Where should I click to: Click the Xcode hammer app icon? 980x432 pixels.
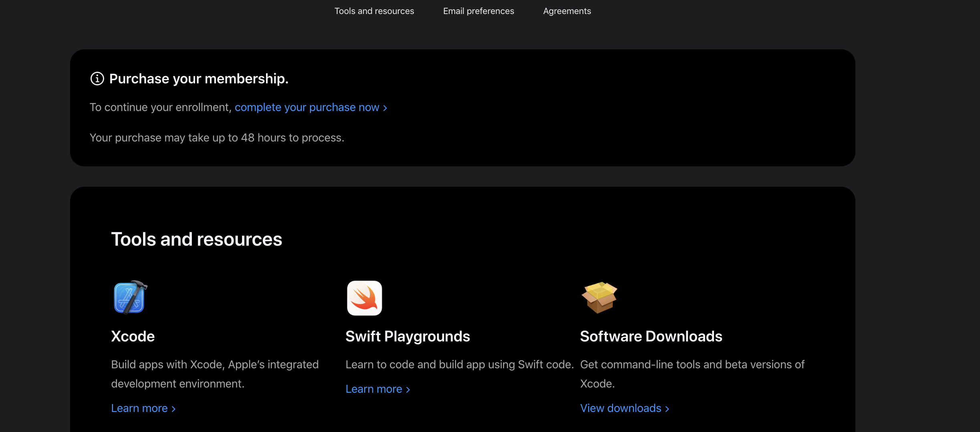(129, 298)
